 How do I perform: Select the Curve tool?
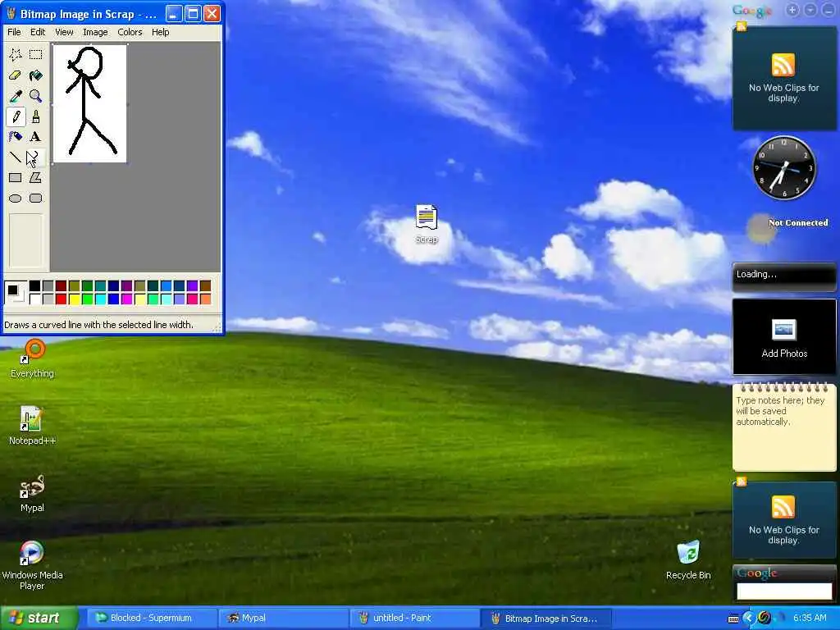point(36,157)
